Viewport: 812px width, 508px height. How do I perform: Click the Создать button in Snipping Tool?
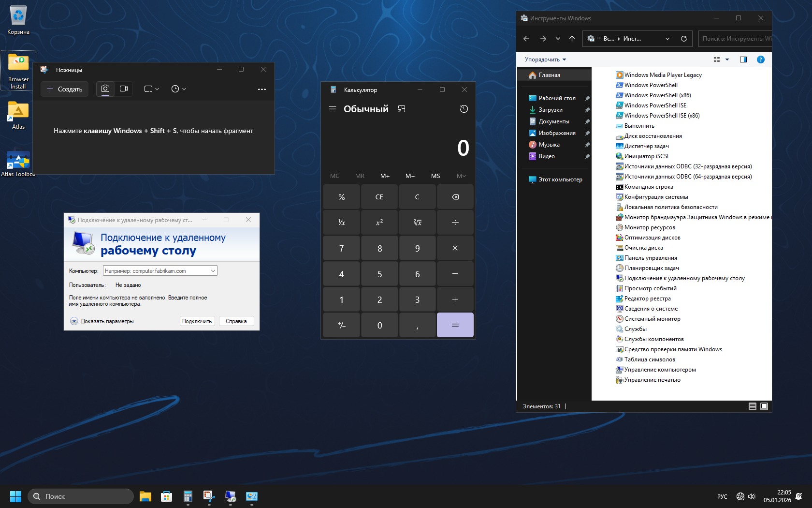click(65, 89)
